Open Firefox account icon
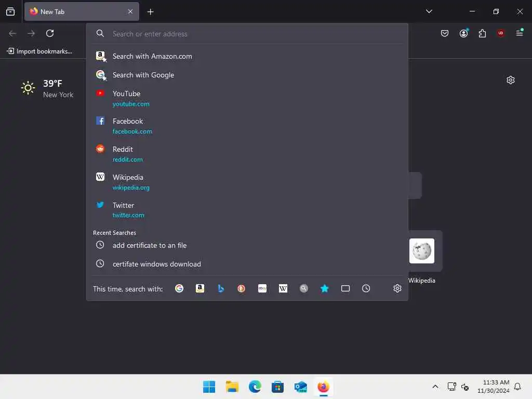The width and height of the screenshot is (532, 399). (464, 33)
